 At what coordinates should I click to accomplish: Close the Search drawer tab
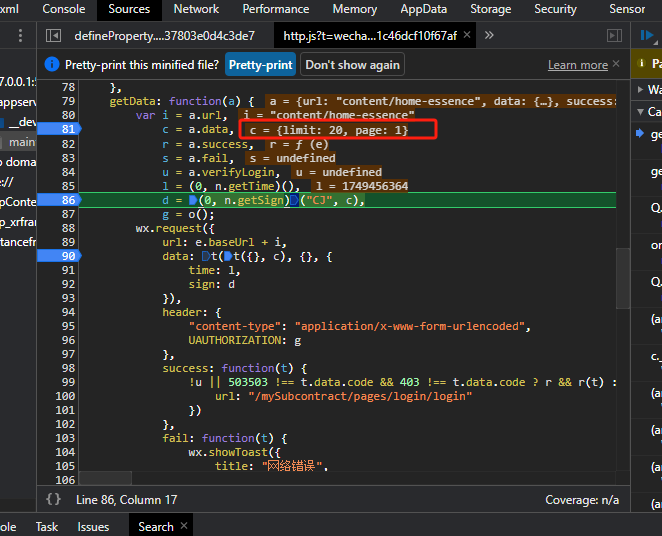pyautogui.click(x=184, y=526)
